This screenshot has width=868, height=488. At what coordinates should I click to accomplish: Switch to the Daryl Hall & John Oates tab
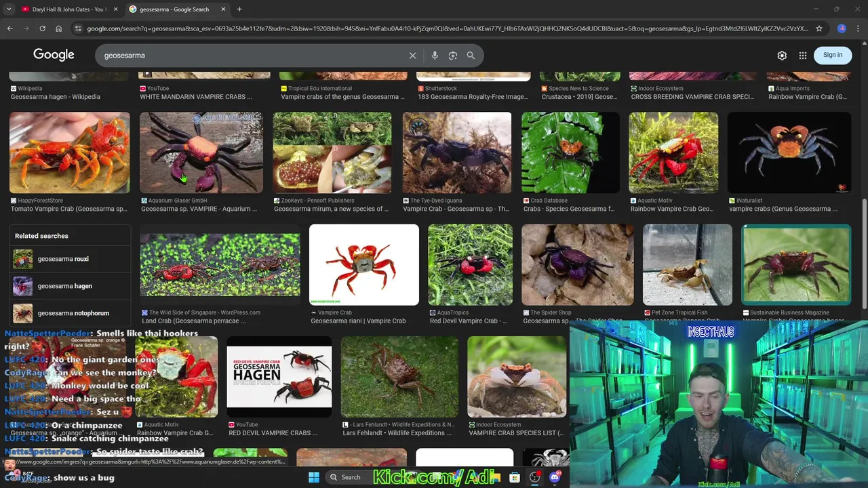click(x=68, y=9)
